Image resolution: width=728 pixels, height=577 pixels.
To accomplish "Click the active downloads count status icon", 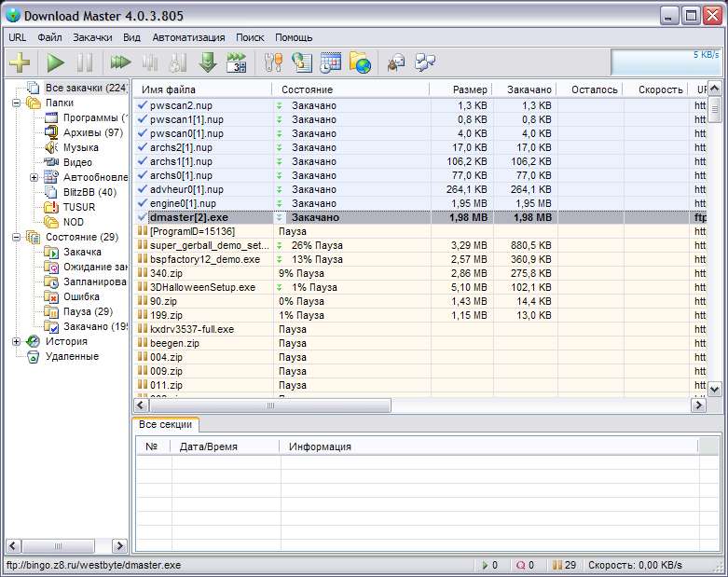I will tap(485, 565).
